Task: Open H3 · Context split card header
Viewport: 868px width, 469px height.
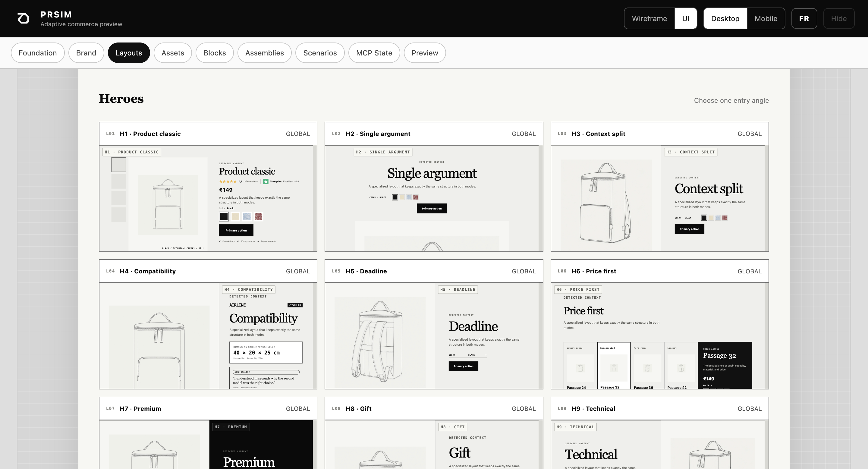Action: pyautogui.click(x=660, y=134)
